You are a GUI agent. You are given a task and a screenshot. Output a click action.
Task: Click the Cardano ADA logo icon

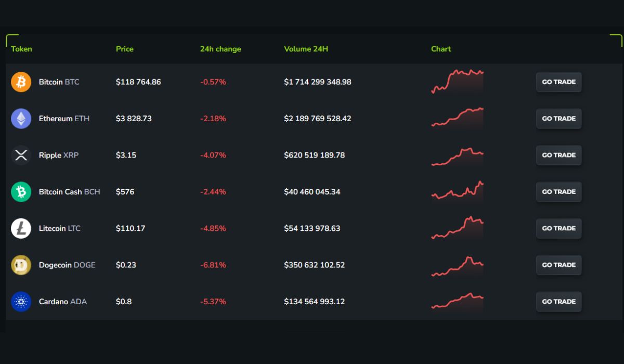coord(21,302)
